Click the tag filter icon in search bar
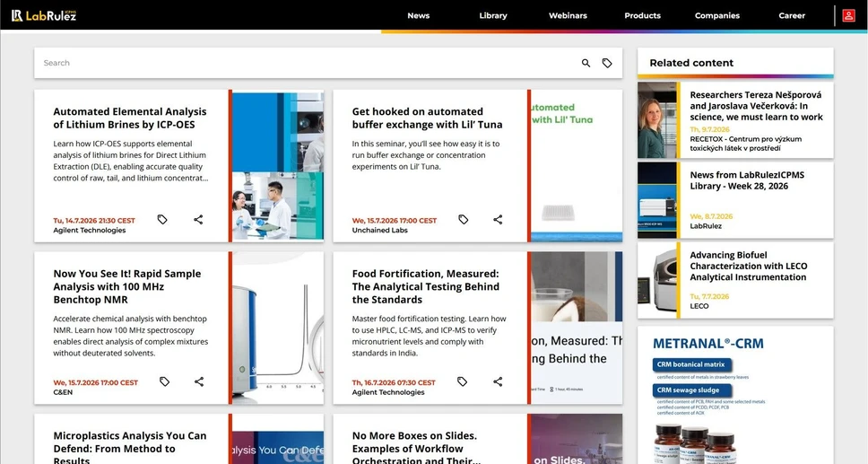 click(607, 63)
